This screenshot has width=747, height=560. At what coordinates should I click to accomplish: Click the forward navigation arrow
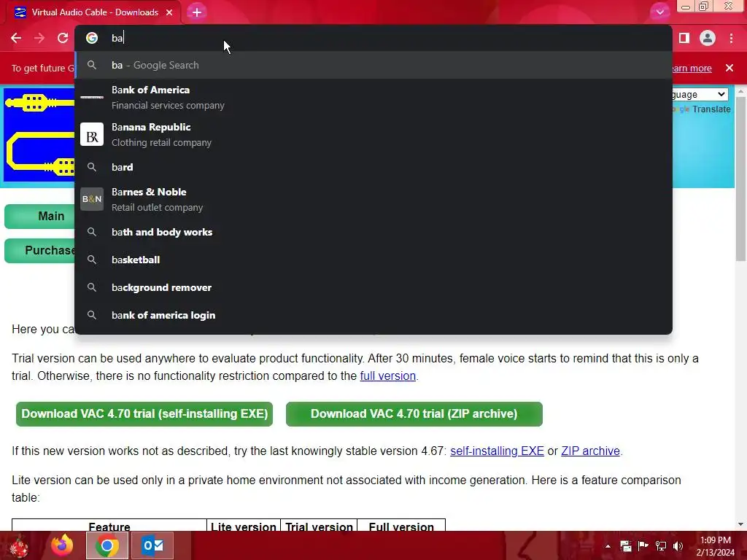pos(39,38)
